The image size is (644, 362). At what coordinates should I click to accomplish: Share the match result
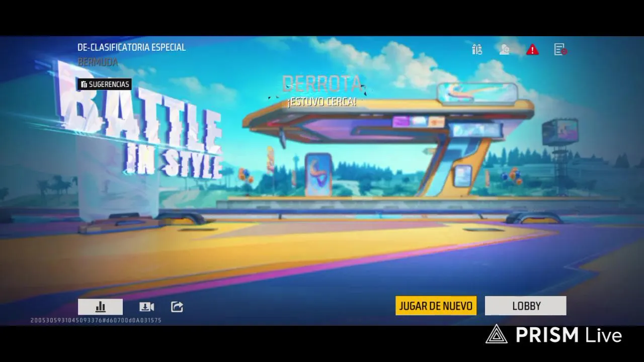pyautogui.click(x=177, y=307)
